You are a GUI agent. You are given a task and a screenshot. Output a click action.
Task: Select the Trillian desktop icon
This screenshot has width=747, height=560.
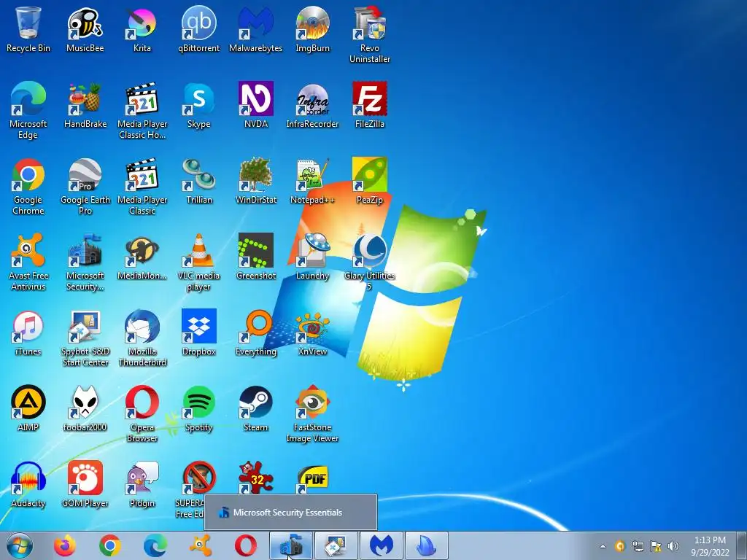pyautogui.click(x=198, y=181)
